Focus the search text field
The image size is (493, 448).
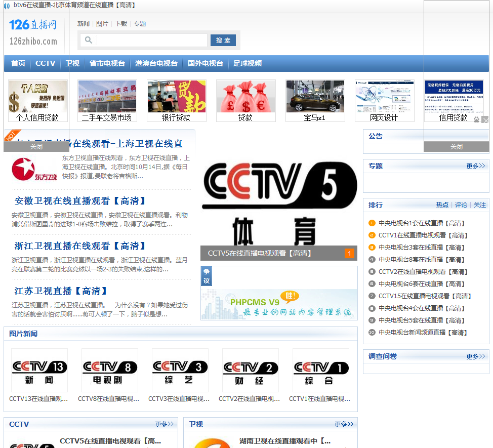[x=152, y=40]
